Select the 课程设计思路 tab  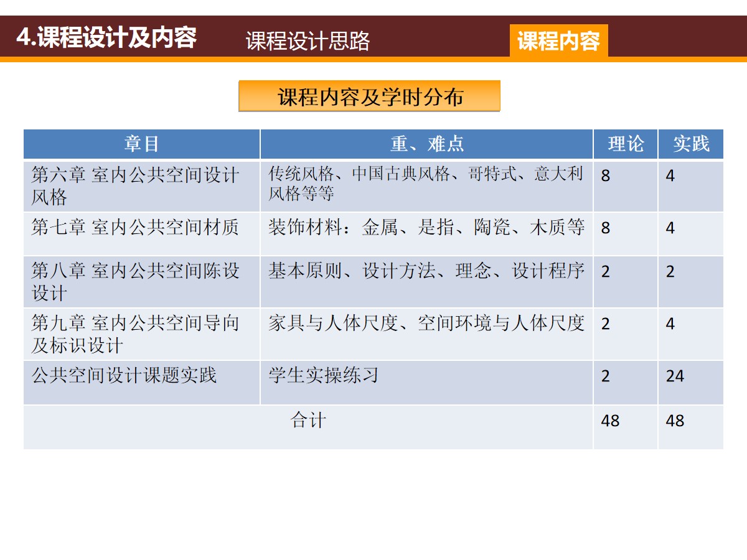tap(308, 41)
